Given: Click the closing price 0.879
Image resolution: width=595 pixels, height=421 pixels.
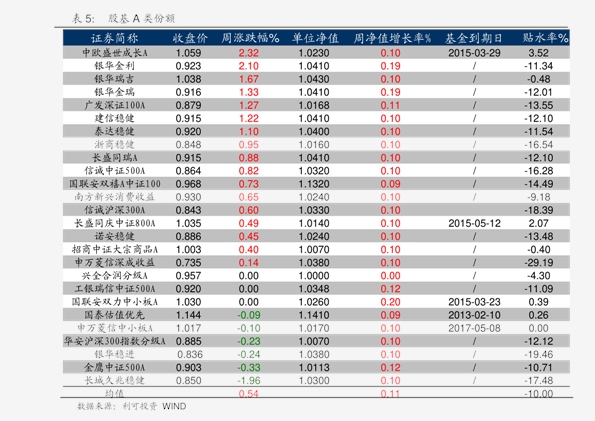Looking at the screenshot, I should (188, 105).
